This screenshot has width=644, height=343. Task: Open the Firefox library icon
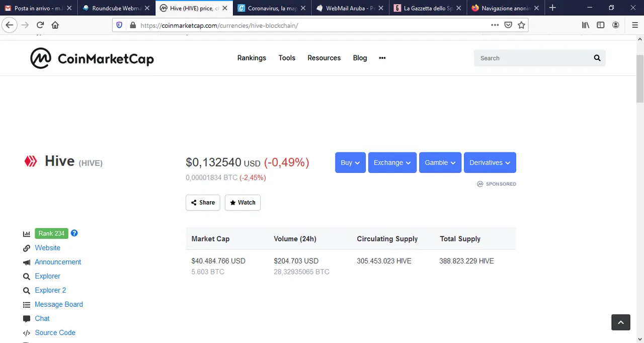coord(586,25)
